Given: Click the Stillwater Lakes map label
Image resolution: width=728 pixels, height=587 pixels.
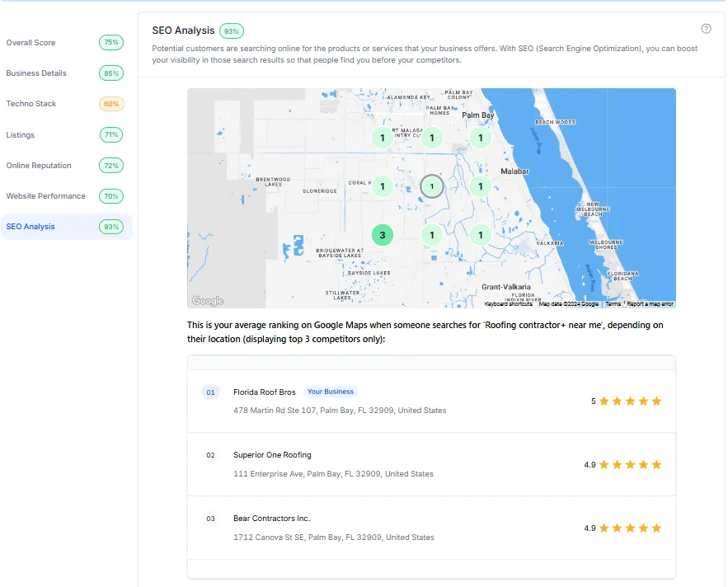Looking at the screenshot, I should [x=342, y=295].
